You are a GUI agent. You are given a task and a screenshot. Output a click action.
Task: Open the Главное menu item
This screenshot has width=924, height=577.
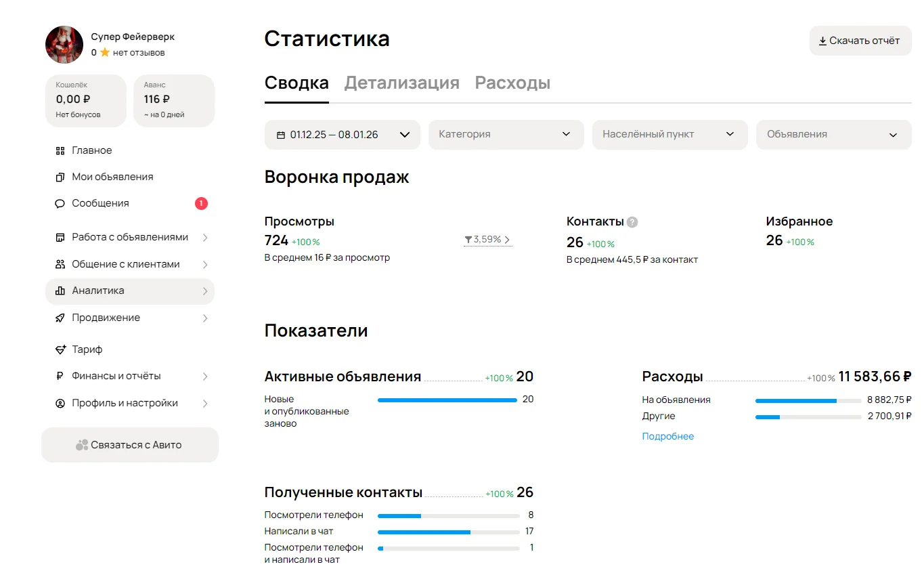point(130,150)
